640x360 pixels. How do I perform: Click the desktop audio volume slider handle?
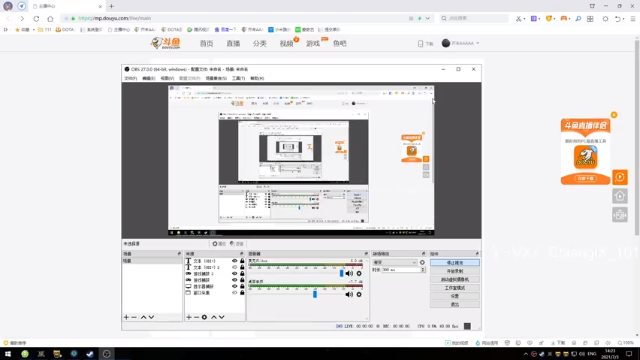pyautogui.click(x=315, y=294)
